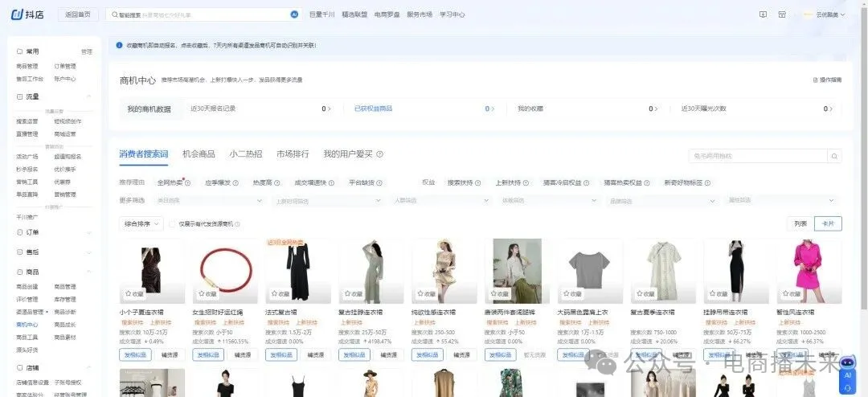Click the AI badge in search bar

click(294, 14)
